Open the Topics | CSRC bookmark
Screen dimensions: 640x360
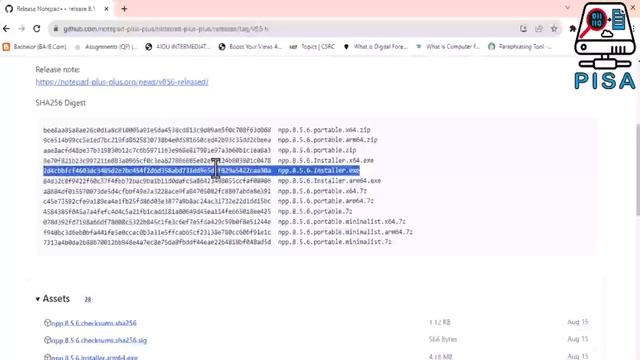click(313, 47)
